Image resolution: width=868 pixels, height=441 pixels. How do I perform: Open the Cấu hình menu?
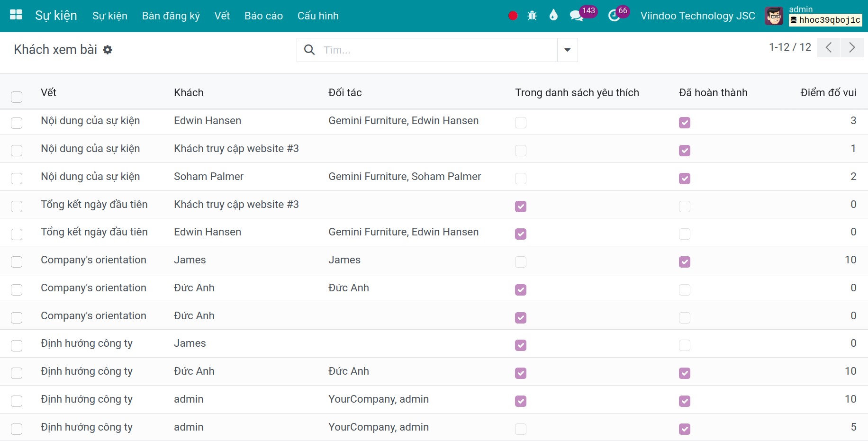coord(318,16)
